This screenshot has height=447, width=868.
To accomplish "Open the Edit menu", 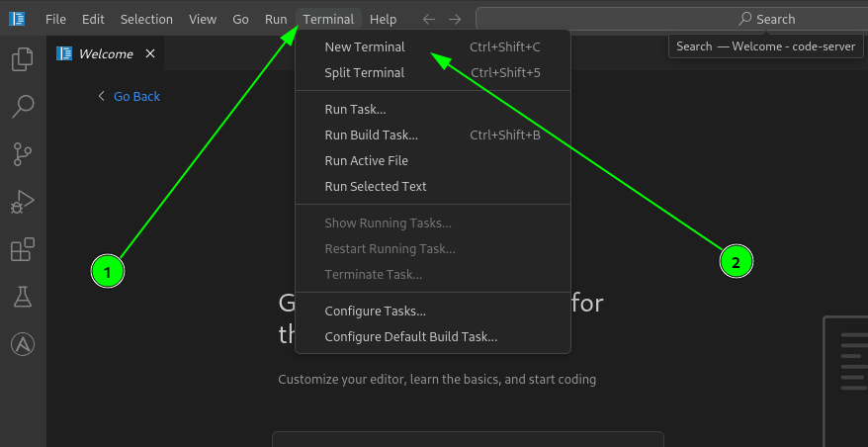I will 93,20.
